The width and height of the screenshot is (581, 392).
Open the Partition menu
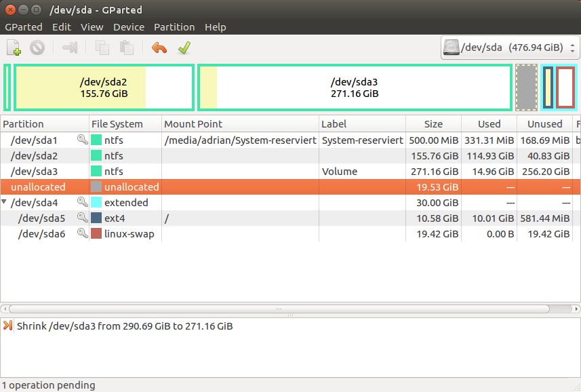click(x=174, y=27)
